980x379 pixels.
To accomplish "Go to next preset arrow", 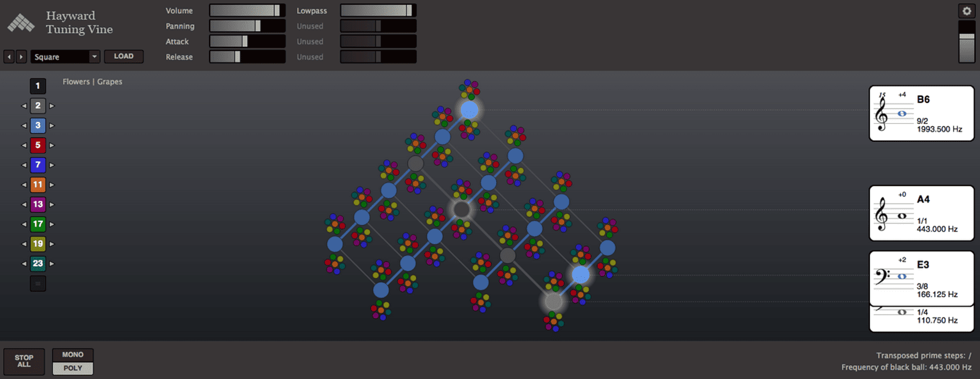I will [21, 57].
